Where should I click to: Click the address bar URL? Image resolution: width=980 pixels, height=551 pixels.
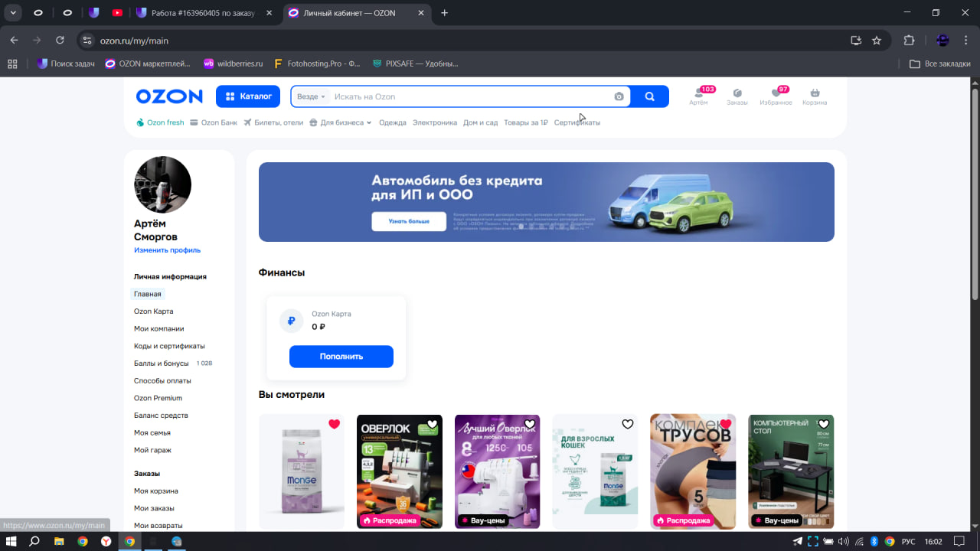click(x=134, y=41)
